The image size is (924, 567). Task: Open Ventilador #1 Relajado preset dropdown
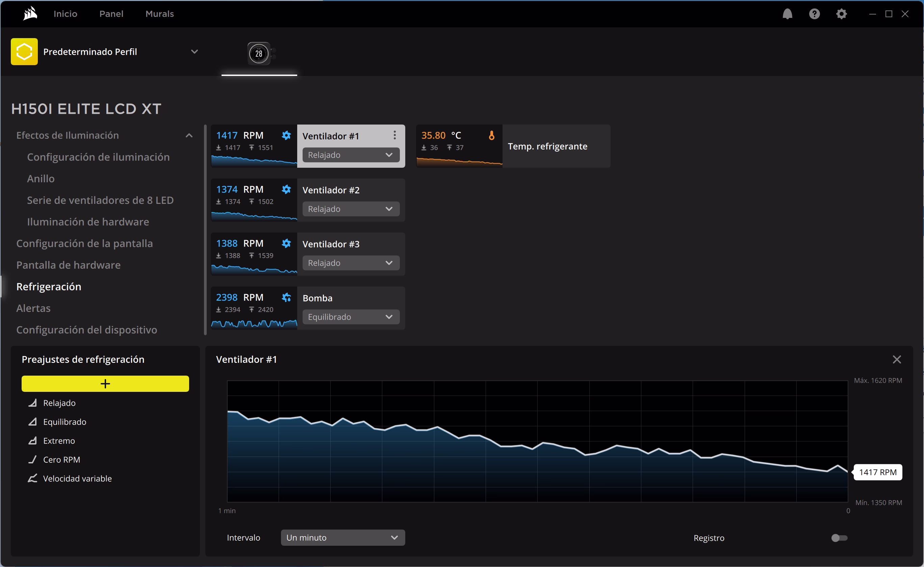coord(351,155)
